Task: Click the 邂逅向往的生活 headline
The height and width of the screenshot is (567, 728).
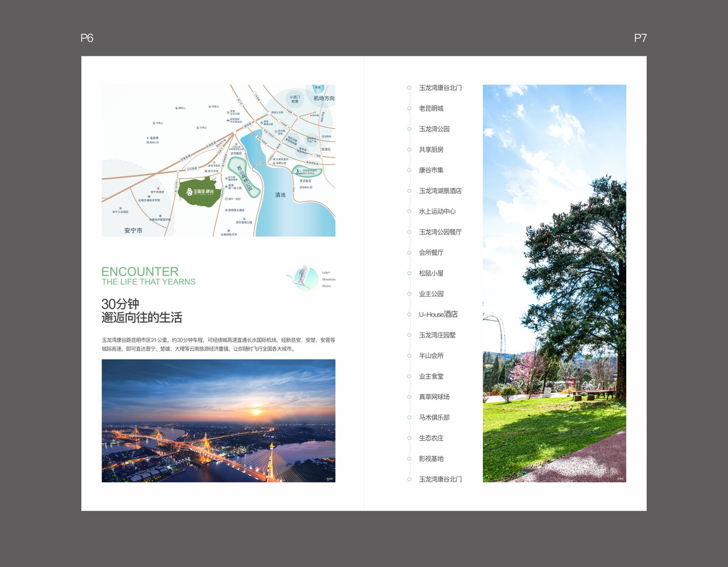Action: 142,318
